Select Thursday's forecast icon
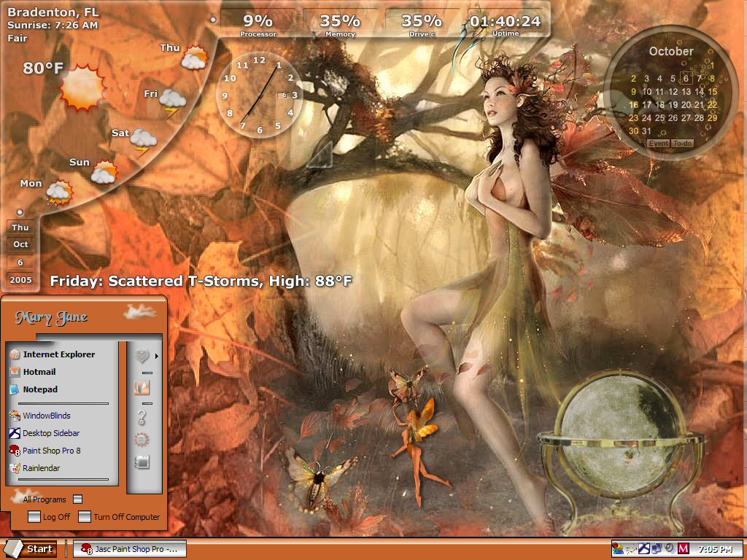 (194, 57)
